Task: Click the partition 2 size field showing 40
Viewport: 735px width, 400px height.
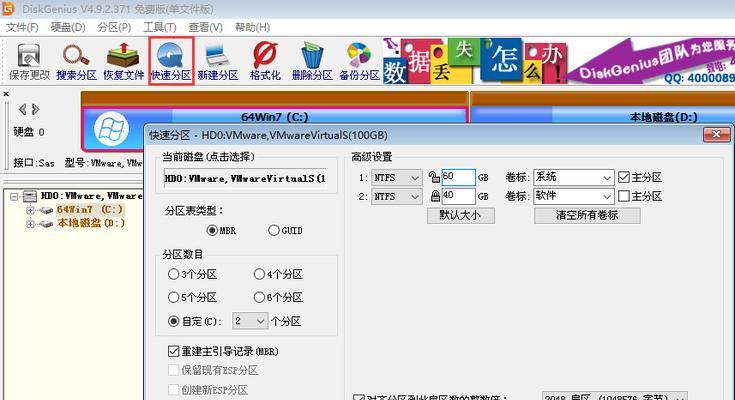Action: (x=458, y=196)
